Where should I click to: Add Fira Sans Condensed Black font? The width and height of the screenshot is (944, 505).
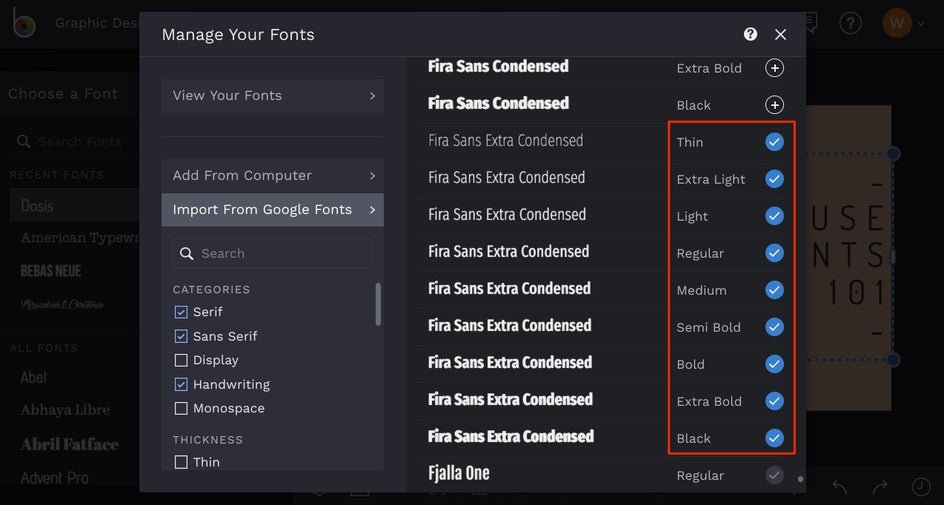click(774, 105)
